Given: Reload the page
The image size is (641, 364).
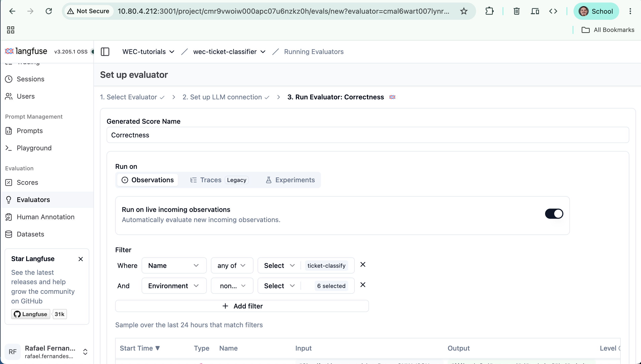Looking at the screenshot, I should (x=48, y=11).
